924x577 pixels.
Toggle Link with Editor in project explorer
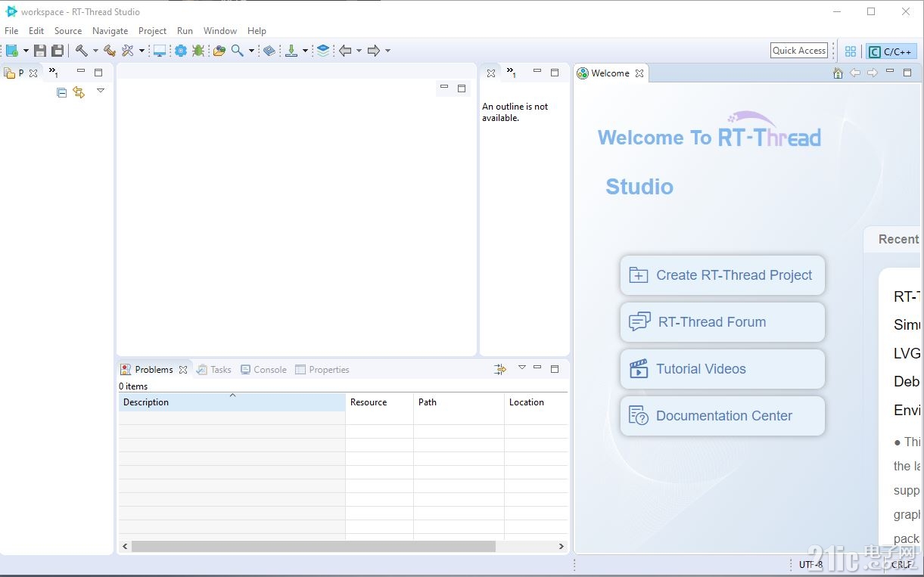tap(79, 92)
